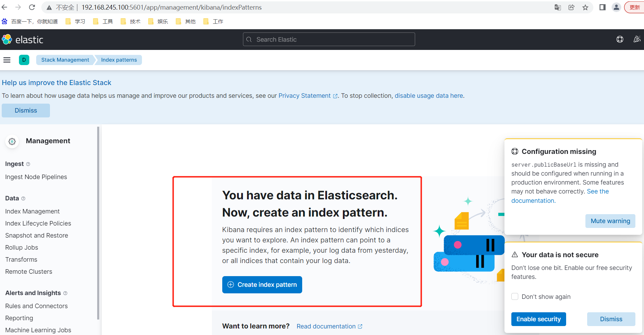Go to Stack Management breadcrumb
The height and width of the screenshot is (335, 644).
[x=65, y=60]
